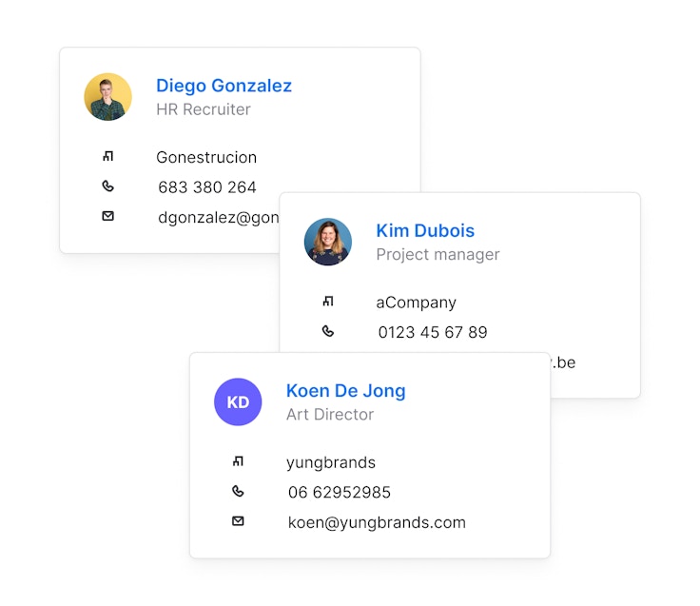
Task: Click Kim Dubois's profile photo
Action: coord(328,242)
